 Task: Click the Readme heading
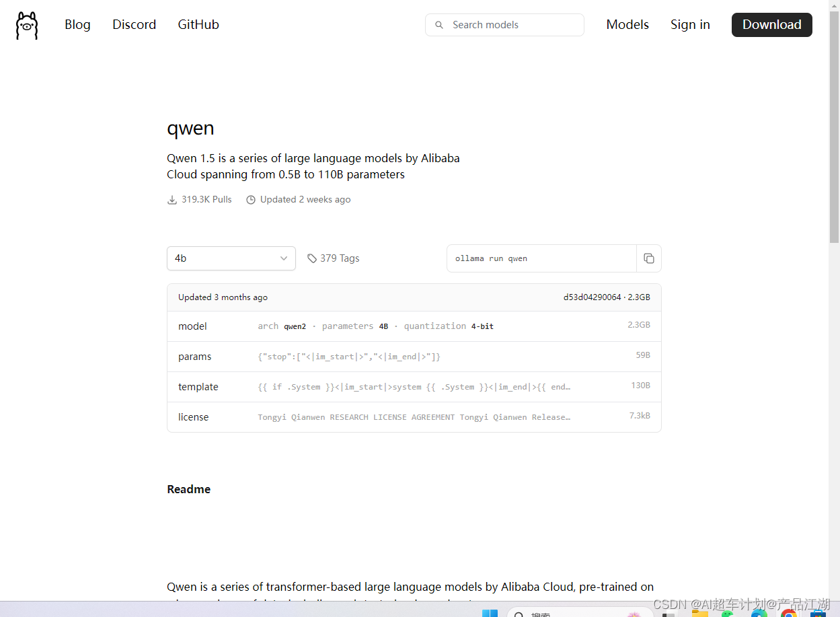[x=189, y=489]
